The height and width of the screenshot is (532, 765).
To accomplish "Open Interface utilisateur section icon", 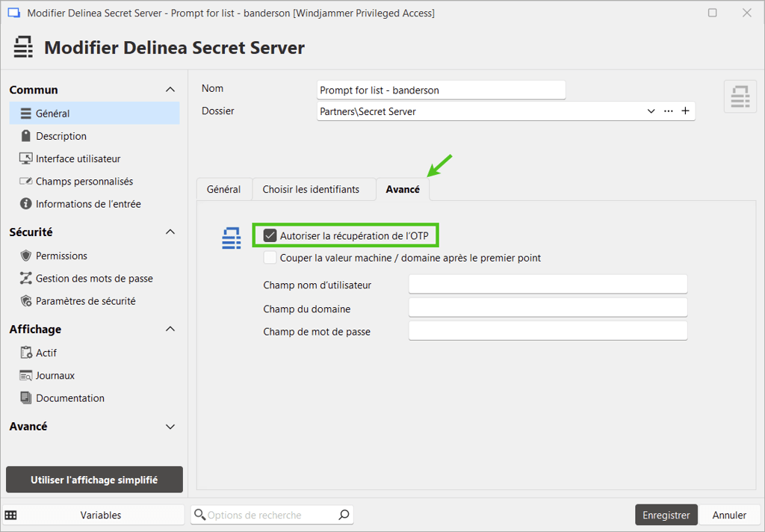I will pos(26,158).
